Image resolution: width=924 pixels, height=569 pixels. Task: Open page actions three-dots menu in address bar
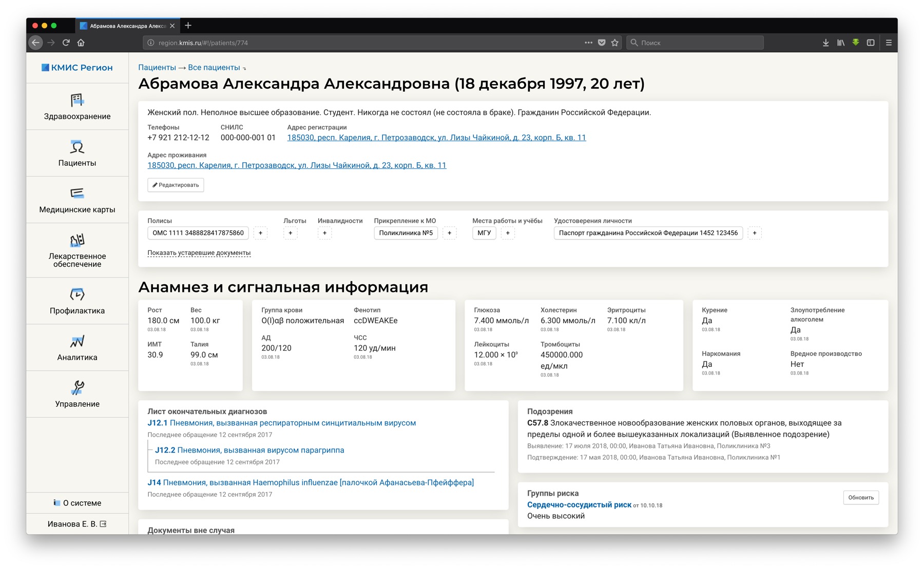[588, 43]
